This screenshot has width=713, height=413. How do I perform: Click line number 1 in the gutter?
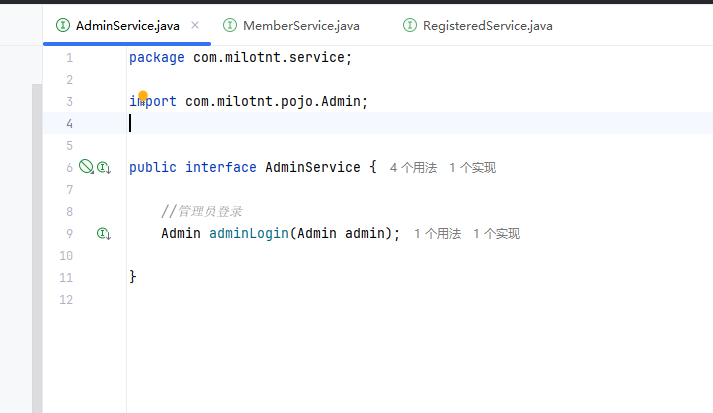tap(69, 58)
